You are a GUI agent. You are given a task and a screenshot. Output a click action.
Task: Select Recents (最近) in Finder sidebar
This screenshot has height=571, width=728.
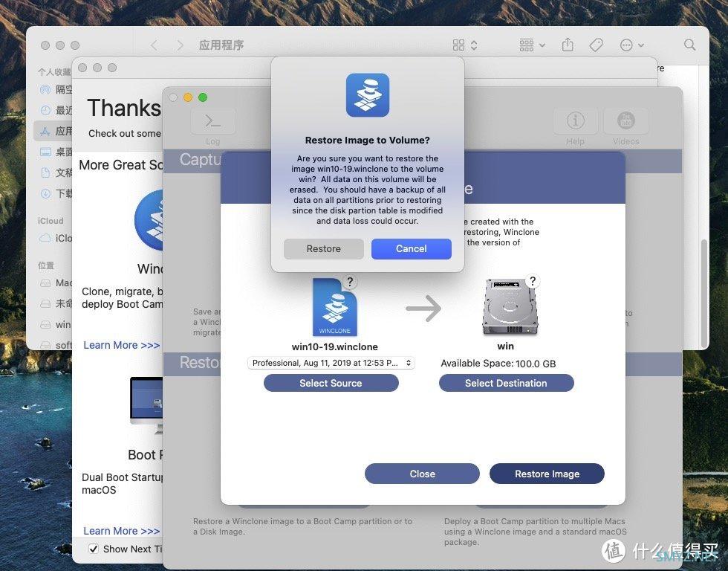pos(56,110)
